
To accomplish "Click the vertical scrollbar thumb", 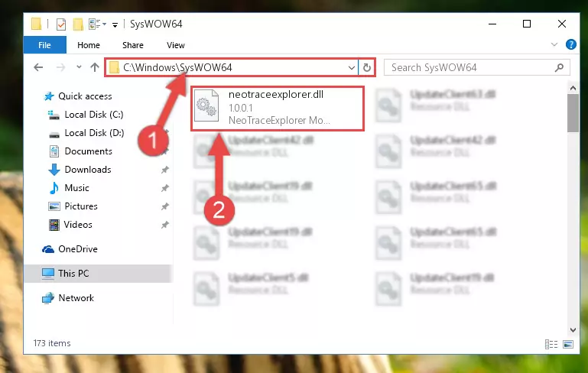I will [573, 113].
